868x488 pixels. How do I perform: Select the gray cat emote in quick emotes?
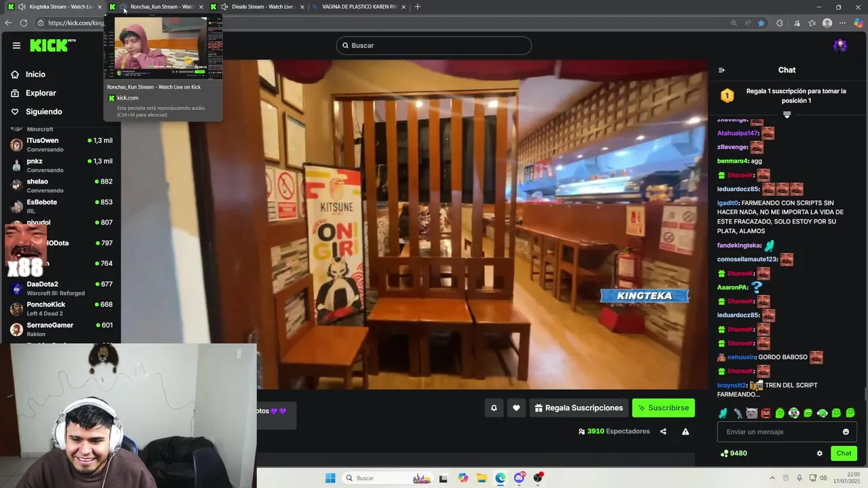(751, 413)
